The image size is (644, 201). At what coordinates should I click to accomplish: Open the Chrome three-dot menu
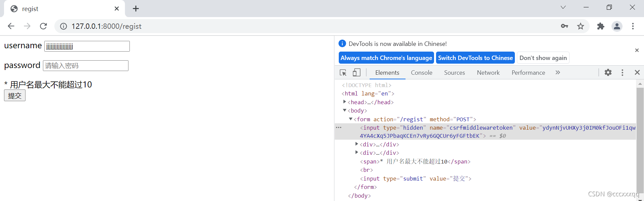633,26
